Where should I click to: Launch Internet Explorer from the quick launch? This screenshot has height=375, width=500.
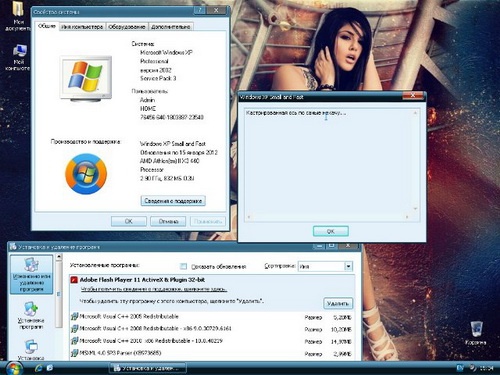point(39,368)
